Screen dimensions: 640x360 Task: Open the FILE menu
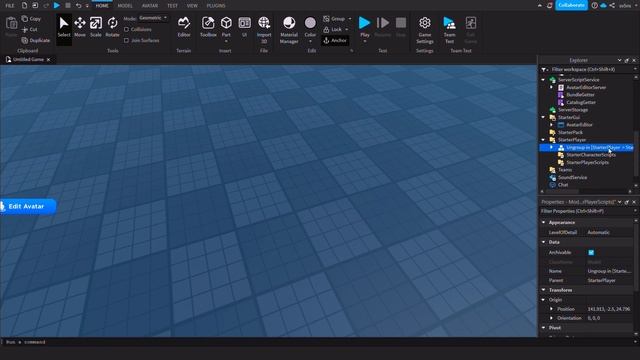(10, 5)
